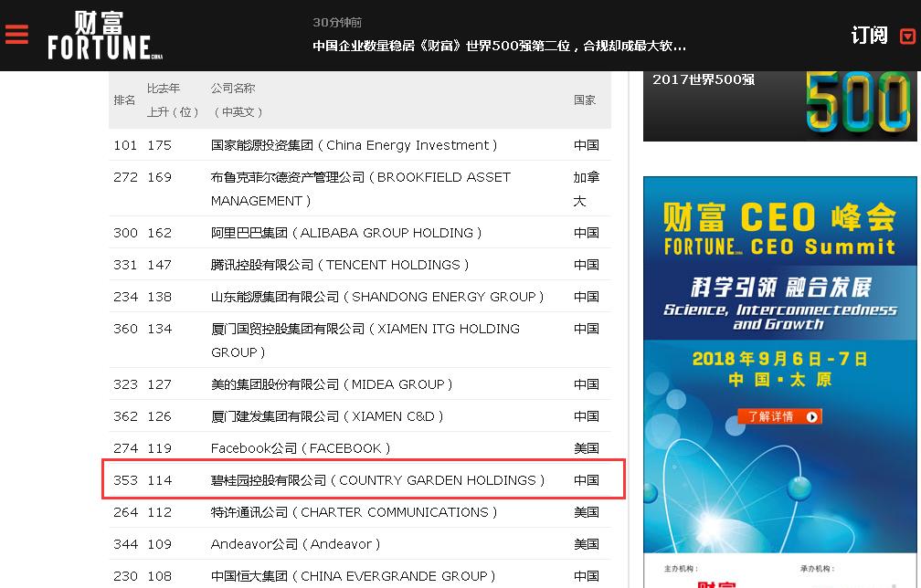This screenshot has width=921, height=588.
Task: Select 山东能源集团 Shandong Energy Group
Action: click(x=377, y=297)
